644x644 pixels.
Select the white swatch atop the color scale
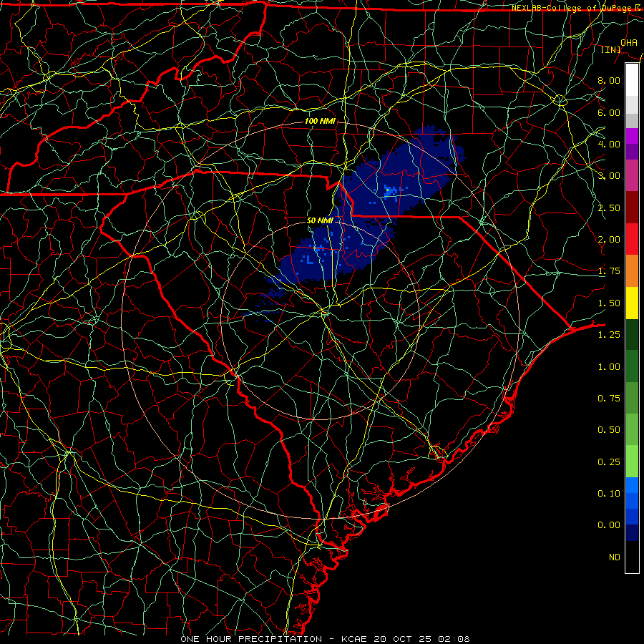[632, 80]
